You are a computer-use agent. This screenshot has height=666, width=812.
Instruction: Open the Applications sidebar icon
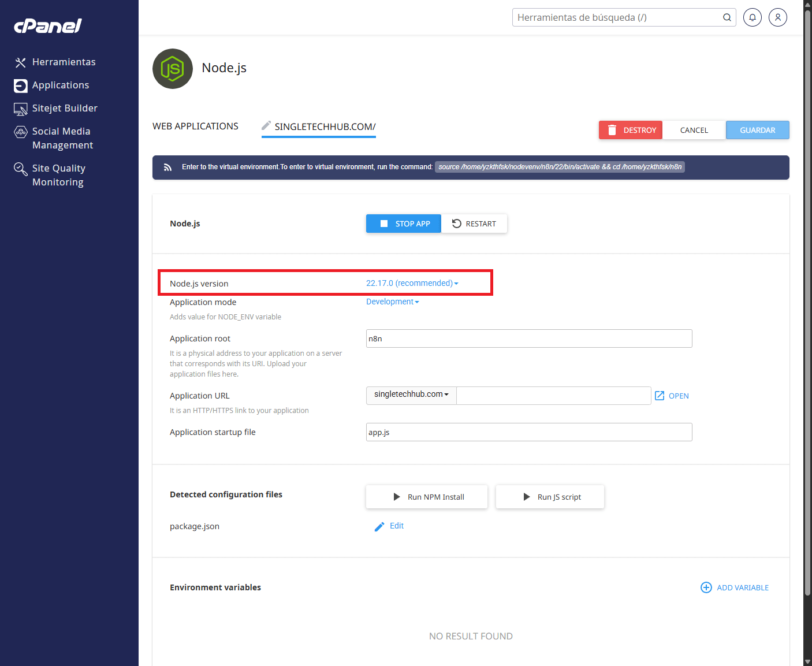tap(21, 85)
